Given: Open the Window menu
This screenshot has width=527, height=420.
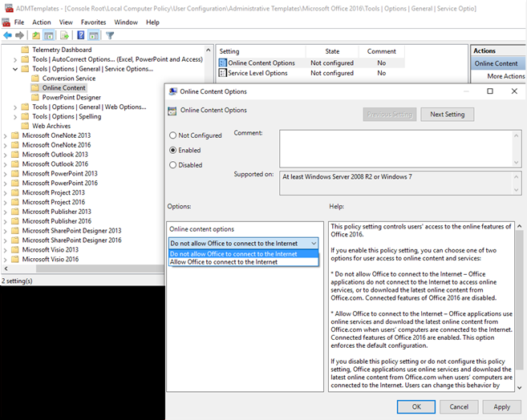Looking at the screenshot, I should pyautogui.click(x=126, y=22).
